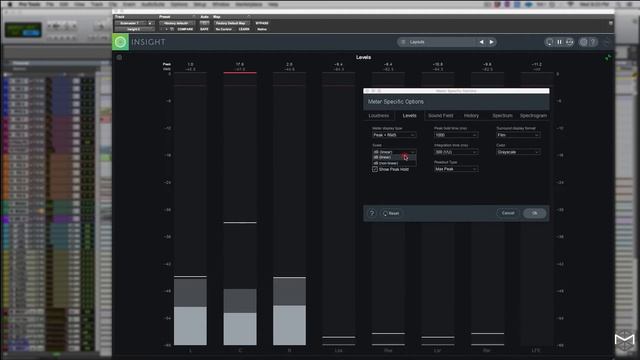Reset the Meter Specific Options settings
The height and width of the screenshot is (360, 640).
pos(391,213)
